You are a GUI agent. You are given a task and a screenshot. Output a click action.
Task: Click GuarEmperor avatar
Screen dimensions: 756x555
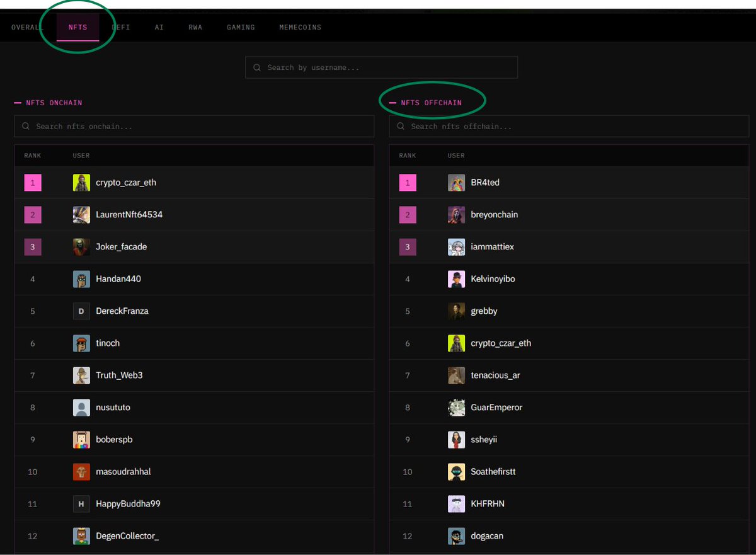pos(456,408)
